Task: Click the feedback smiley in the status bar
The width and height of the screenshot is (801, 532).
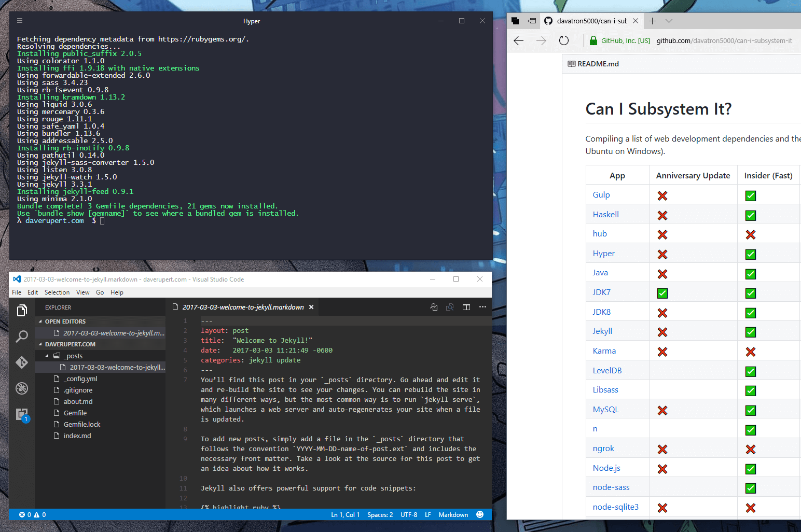Action: [x=480, y=514]
